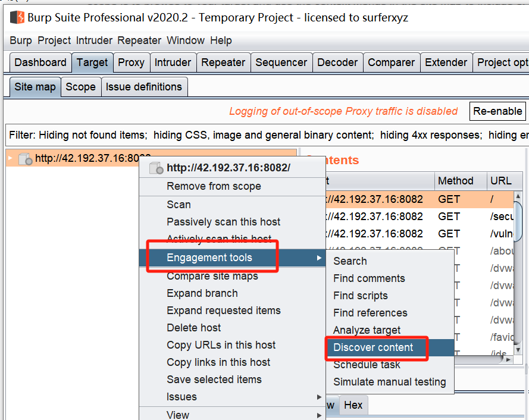Open the Help menu
The image size is (529, 420).
point(221,40)
